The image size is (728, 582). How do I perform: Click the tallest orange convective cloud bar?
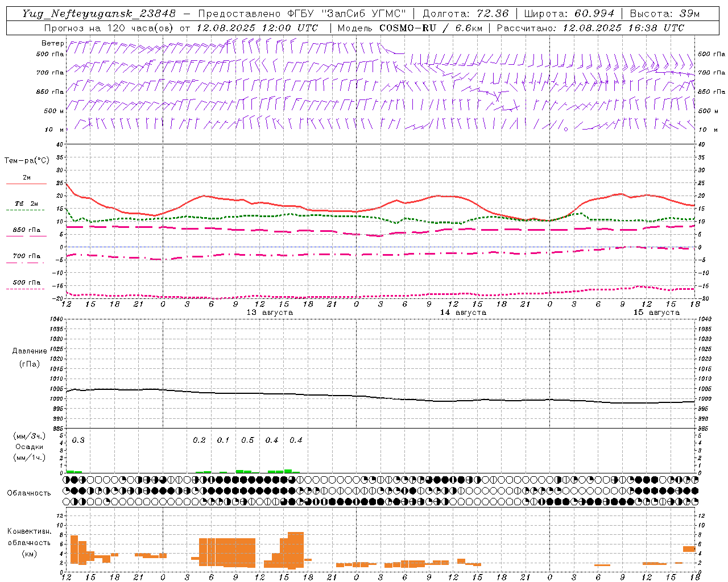(x=296, y=550)
